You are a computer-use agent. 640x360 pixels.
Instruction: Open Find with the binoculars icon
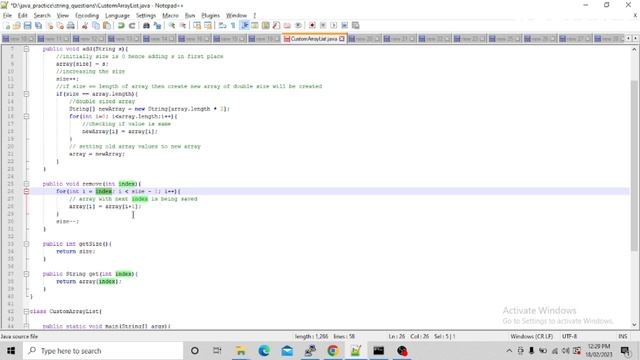(x=146, y=25)
